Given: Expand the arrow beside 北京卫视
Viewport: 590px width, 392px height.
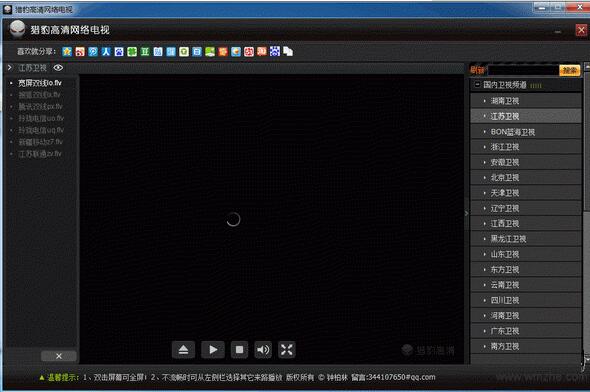Looking at the screenshot, I should 485,178.
